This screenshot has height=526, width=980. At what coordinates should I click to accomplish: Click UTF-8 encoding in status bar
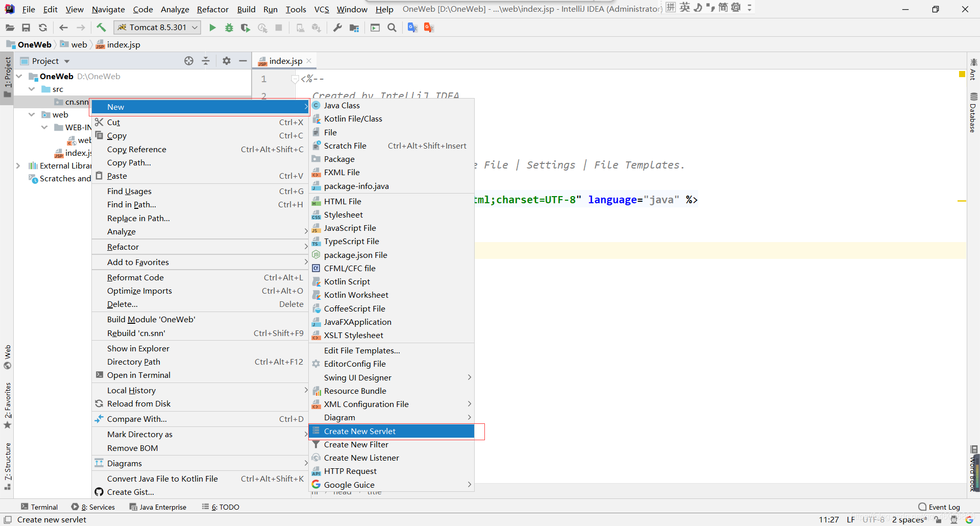click(873, 519)
